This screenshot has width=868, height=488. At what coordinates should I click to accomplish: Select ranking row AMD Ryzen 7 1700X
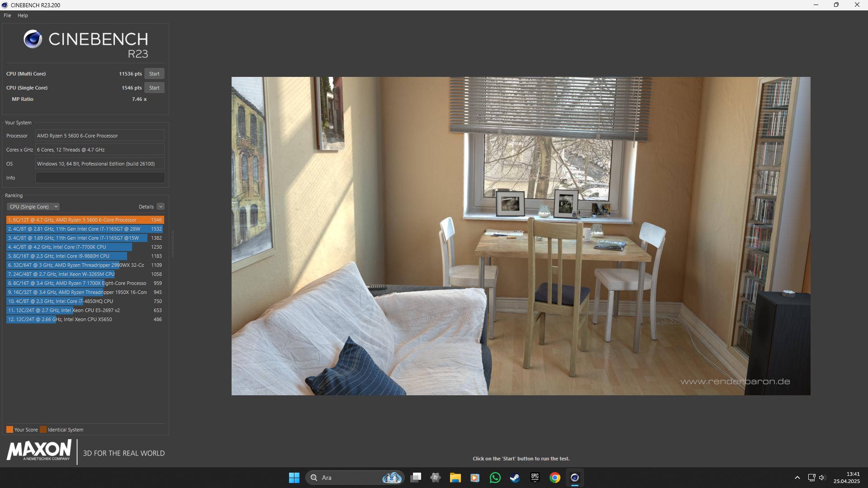(85, 283)
